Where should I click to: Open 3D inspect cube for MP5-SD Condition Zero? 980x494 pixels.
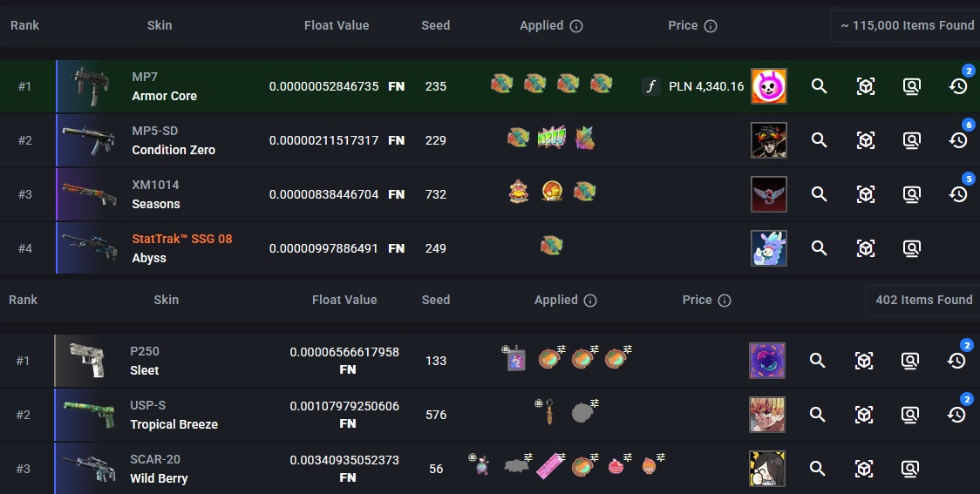tap(865, 140)
